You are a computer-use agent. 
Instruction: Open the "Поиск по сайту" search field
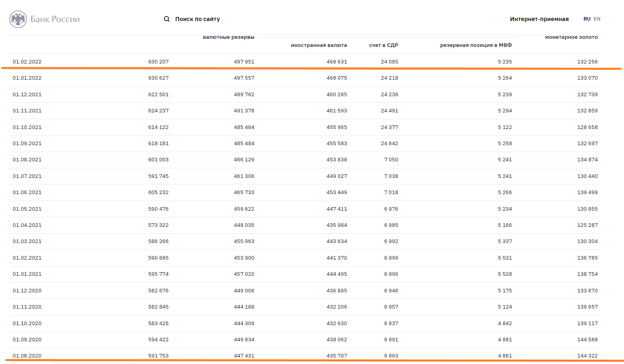(197, 19)
